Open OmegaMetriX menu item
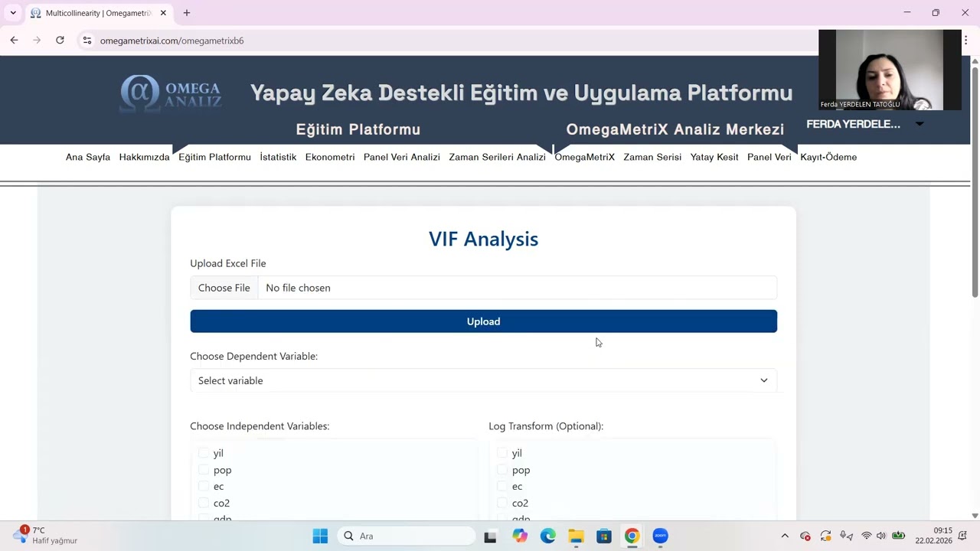This screenshot has height=551, width=980. tap(585, 157)
